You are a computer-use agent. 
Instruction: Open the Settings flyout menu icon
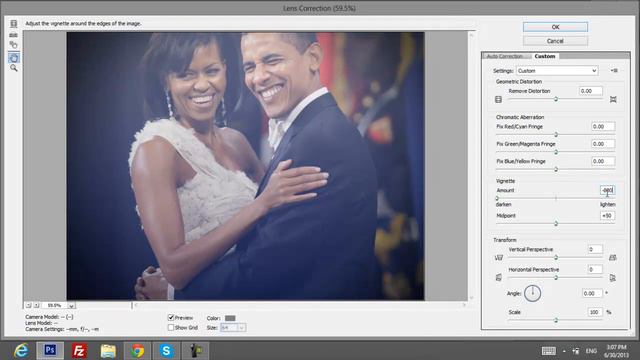pyautogui.click(x=614, y=71)
